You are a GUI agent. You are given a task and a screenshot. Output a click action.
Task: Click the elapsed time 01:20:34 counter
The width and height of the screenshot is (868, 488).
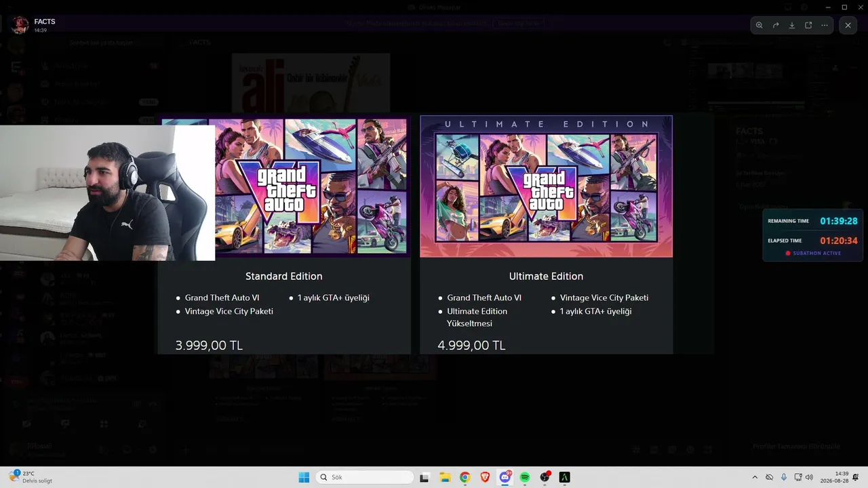coord(839,241)
